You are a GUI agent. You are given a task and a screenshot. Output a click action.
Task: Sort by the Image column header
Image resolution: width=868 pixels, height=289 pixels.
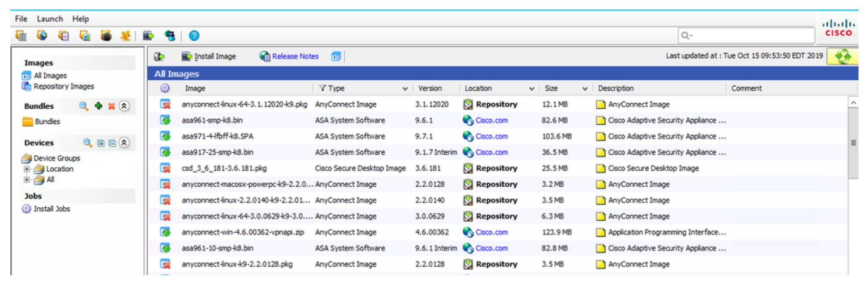point(195,88)
